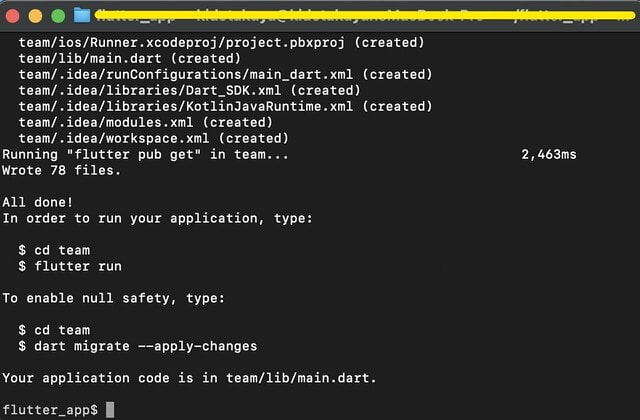Click the terminal cursor after flutter_app$ prompt
640x420 pixels.
110,410
